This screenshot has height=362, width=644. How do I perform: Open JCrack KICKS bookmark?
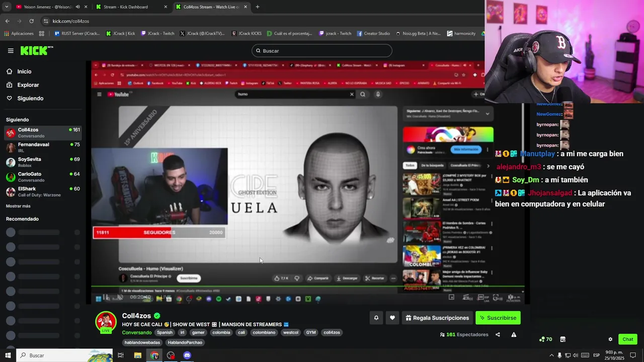click(247, 34)
